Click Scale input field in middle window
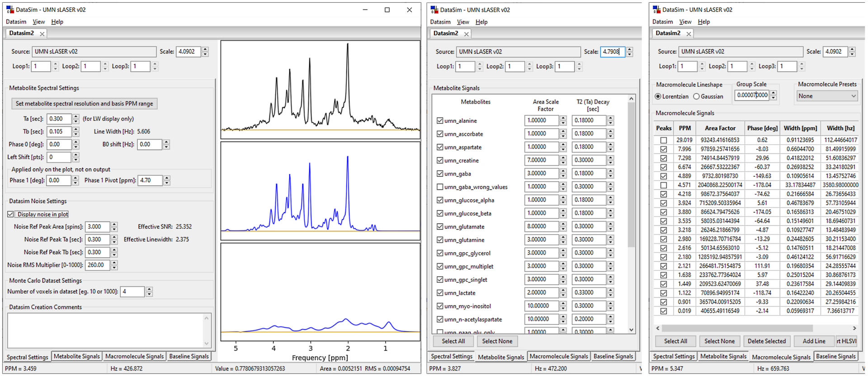868x377 pixels. click(613, 52)
